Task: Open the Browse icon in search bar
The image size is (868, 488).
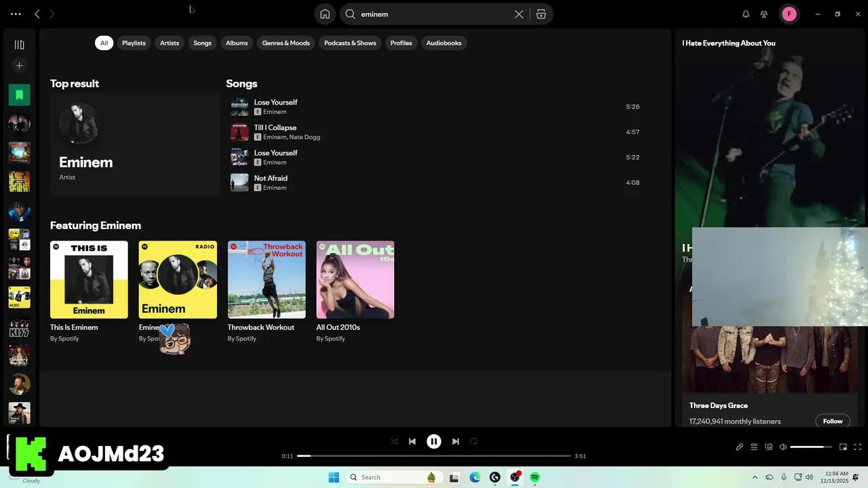Action: tap(541, 14)
